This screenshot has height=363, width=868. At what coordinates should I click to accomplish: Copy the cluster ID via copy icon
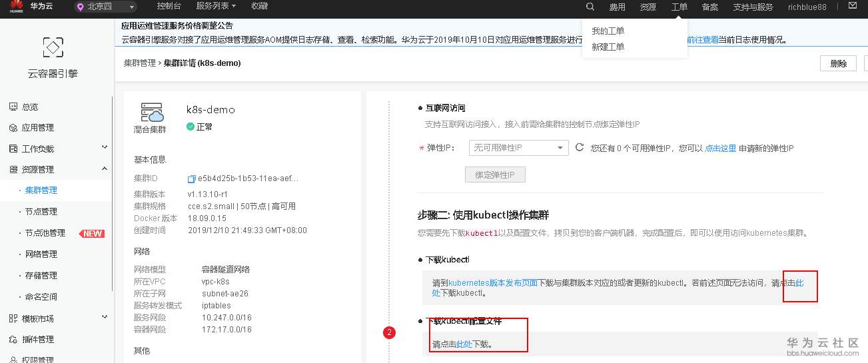[192, 179]
